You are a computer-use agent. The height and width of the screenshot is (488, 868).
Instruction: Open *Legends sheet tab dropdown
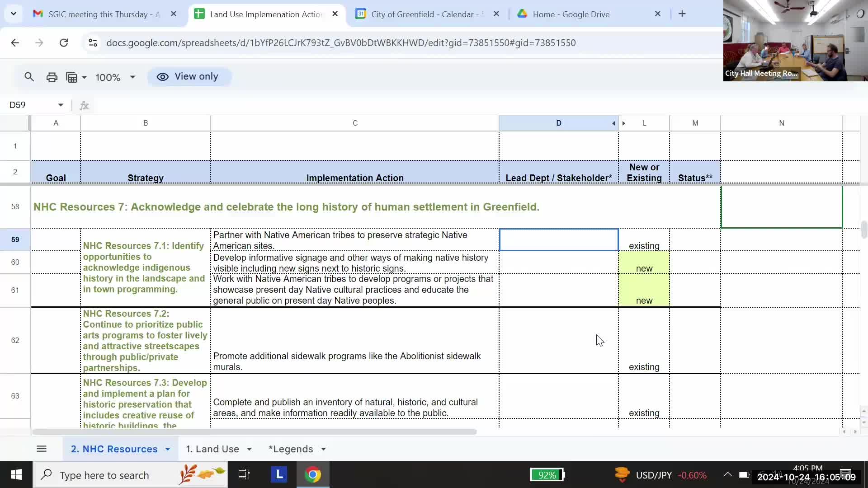coord(323,449)
